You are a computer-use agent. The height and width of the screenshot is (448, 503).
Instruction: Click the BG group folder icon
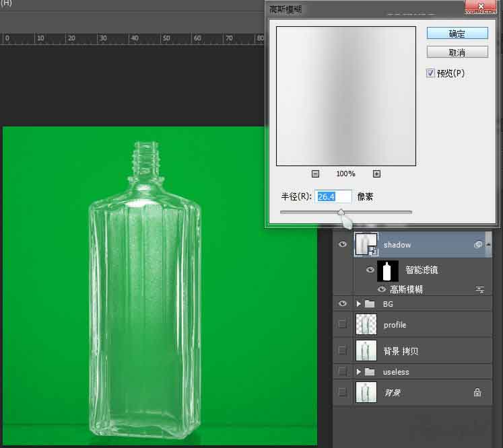point(369,304)
